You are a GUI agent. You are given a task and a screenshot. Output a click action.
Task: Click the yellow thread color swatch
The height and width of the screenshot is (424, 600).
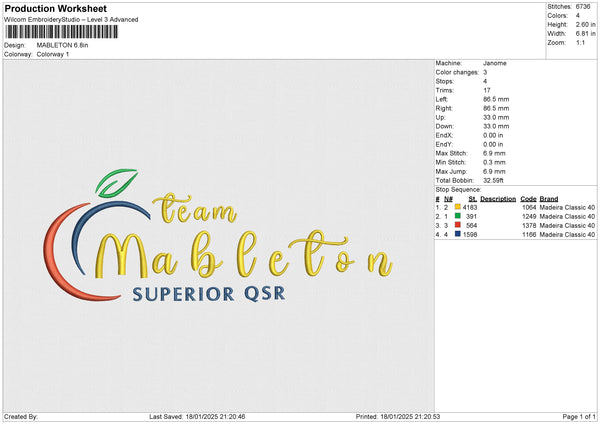coord(457,207)
